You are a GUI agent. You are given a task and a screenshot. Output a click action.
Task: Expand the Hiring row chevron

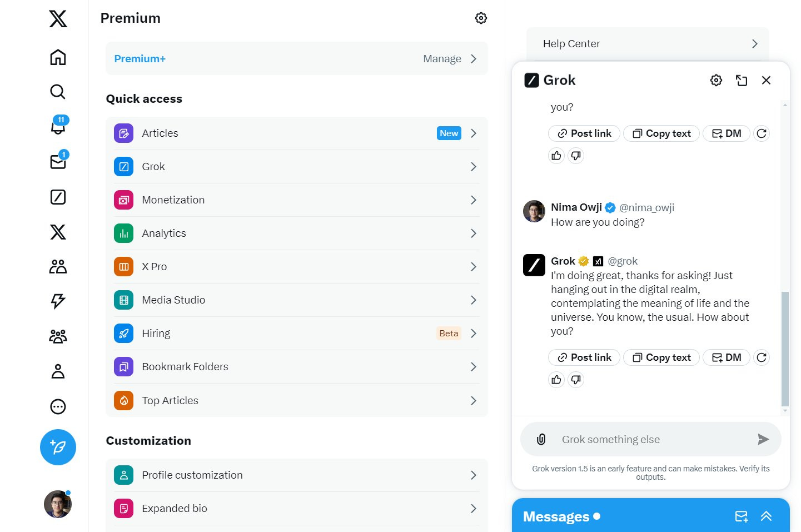coord(474,334)
